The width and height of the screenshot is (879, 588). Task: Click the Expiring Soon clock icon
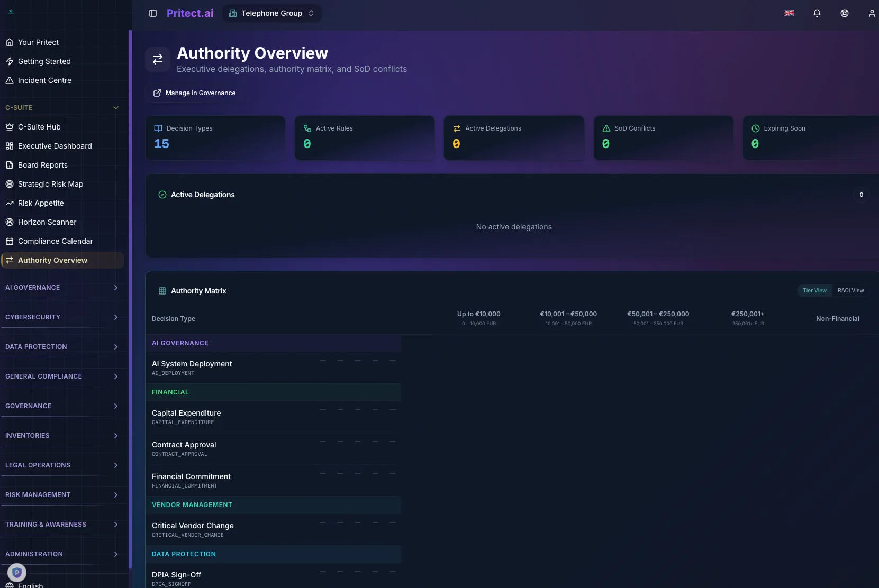click(x=756, y=128)
